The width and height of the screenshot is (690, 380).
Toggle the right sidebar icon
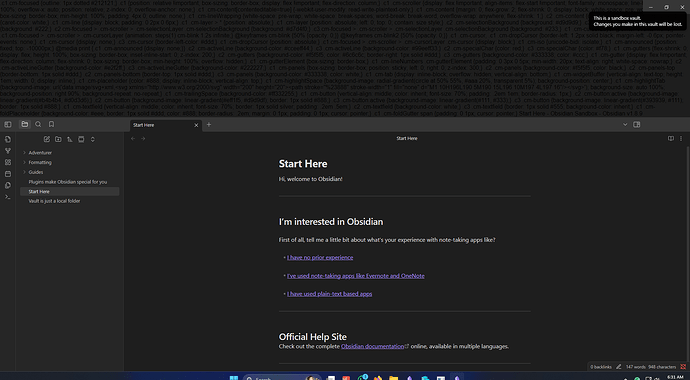coord(636,125)
